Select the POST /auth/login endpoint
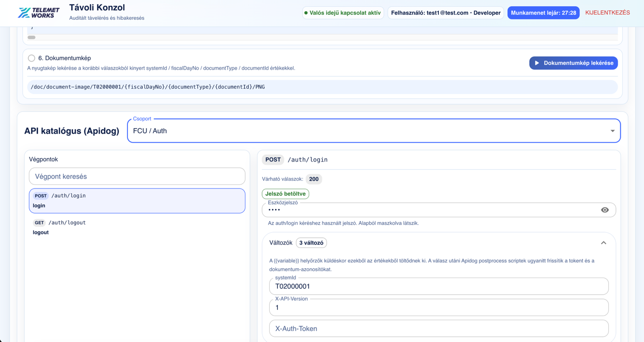 (137, 201)
